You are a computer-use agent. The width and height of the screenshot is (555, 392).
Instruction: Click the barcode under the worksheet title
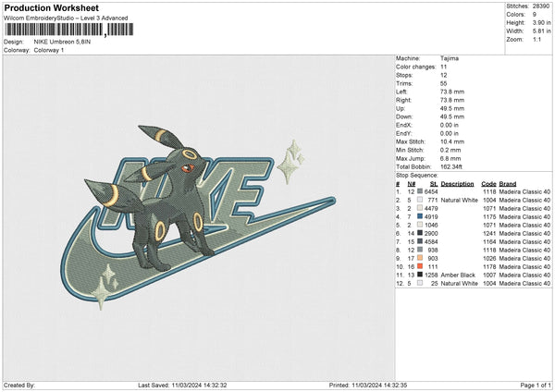[x=69, y=30]
